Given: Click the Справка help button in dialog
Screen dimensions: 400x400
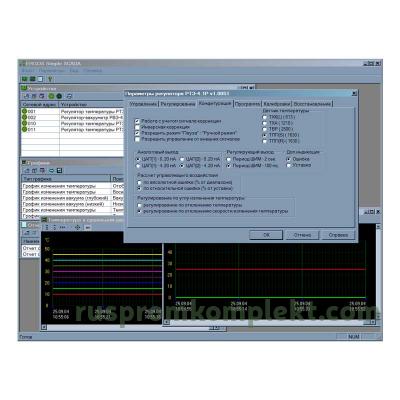Looking at the screenshot, I should 338,235.
